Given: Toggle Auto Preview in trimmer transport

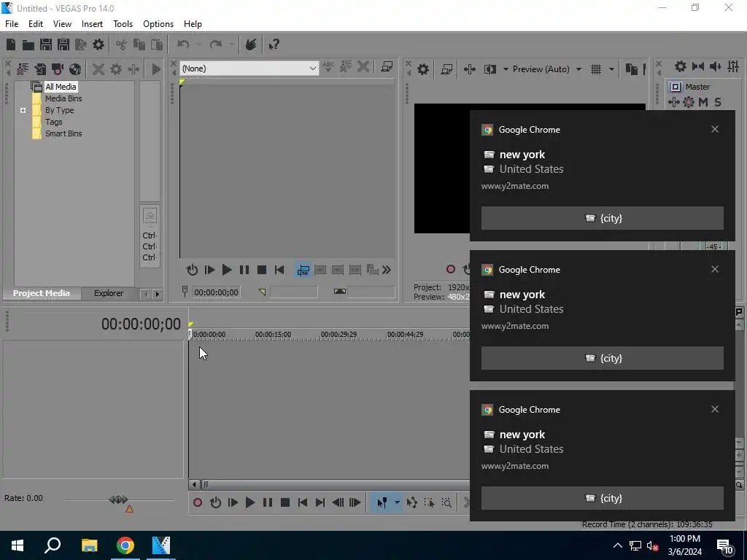Looking at the screenshot, I should click(x=192, y=270).
